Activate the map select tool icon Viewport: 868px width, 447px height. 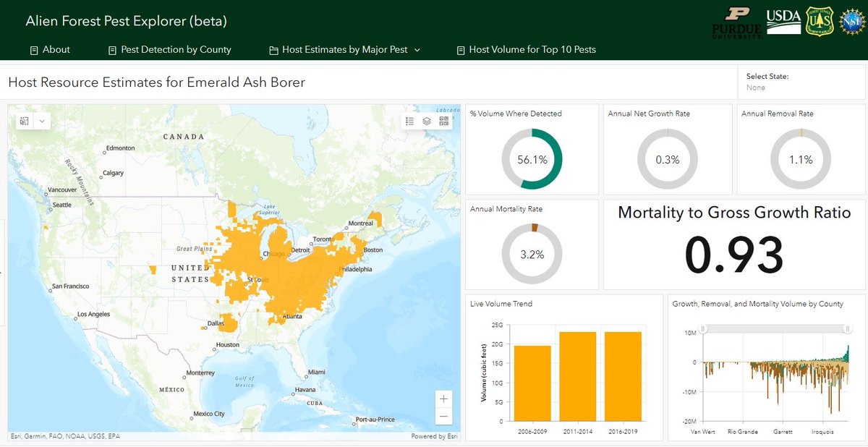(25, 121)
